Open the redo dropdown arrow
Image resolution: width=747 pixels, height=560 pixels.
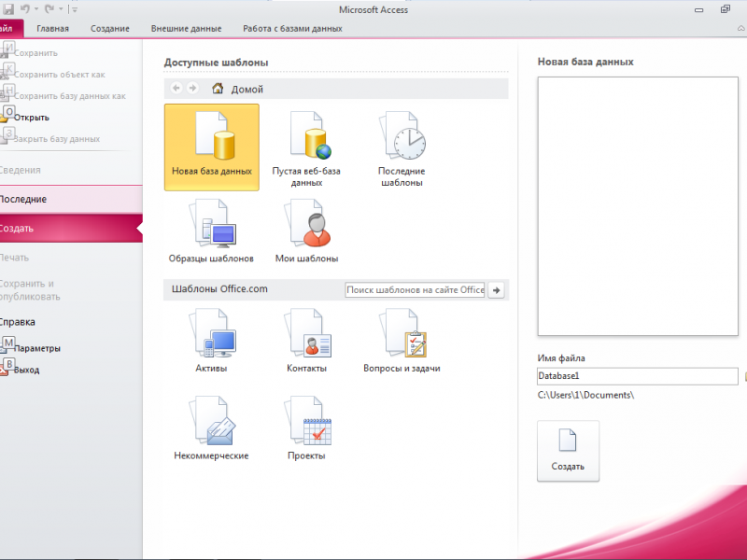tap(61, 9)
